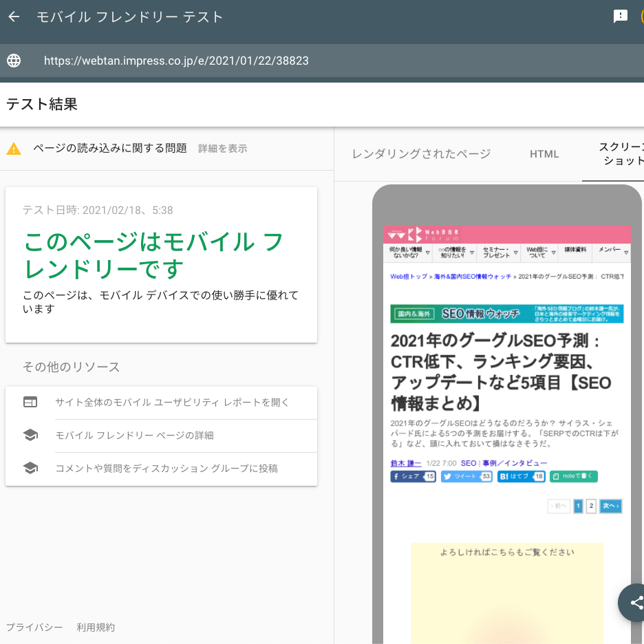Expand セミナー・プレゼント menu in preview
The height and width of the screenshot is (644, 644).
(500, 253)
